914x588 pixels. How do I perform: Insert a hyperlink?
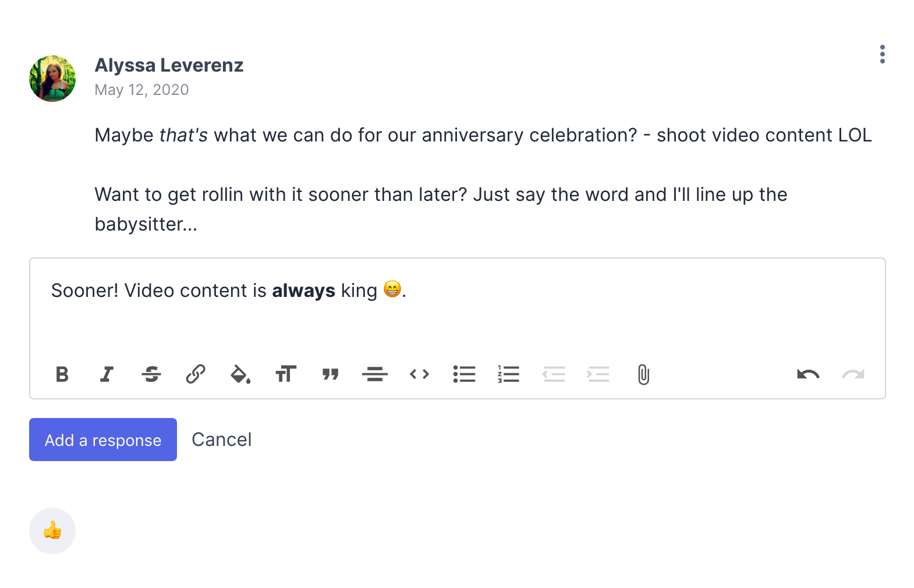pos(196,374)
